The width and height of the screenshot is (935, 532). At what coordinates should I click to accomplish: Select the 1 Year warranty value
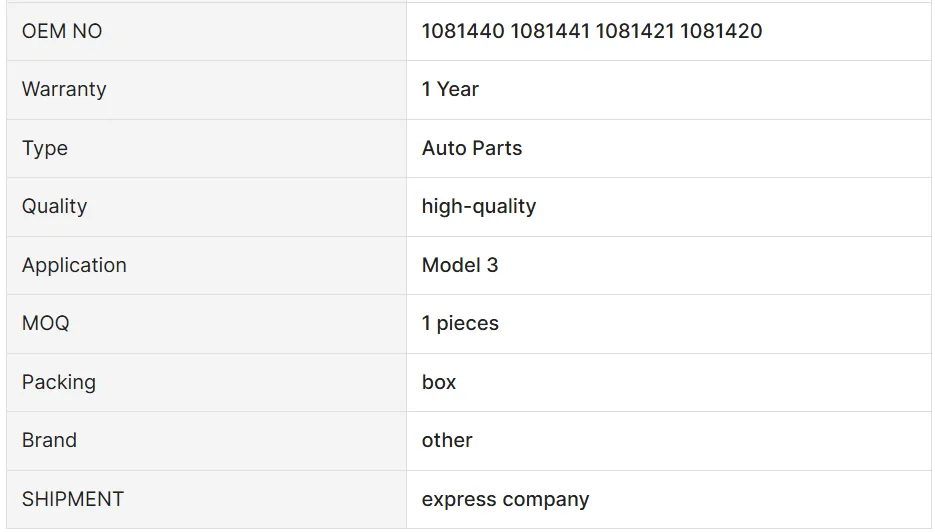(450, 89)
